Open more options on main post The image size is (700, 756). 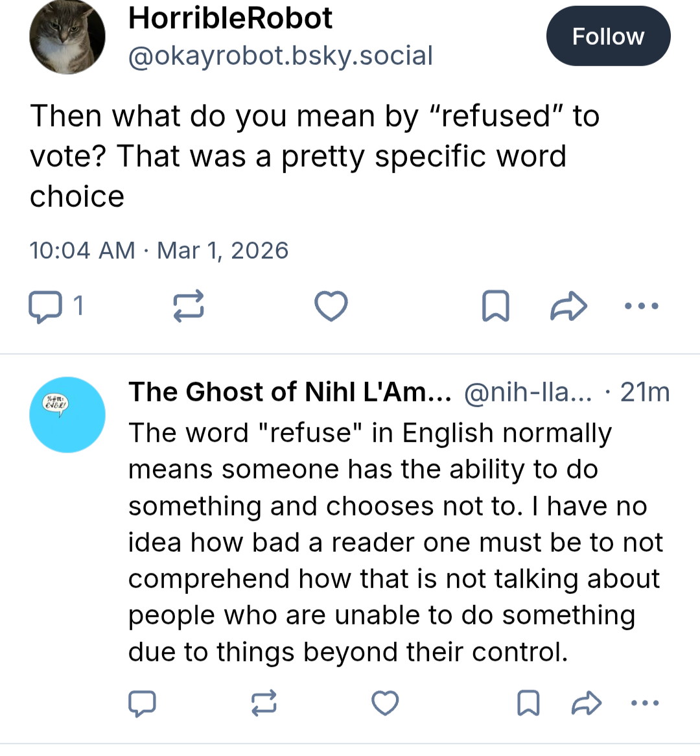(642, 306)
